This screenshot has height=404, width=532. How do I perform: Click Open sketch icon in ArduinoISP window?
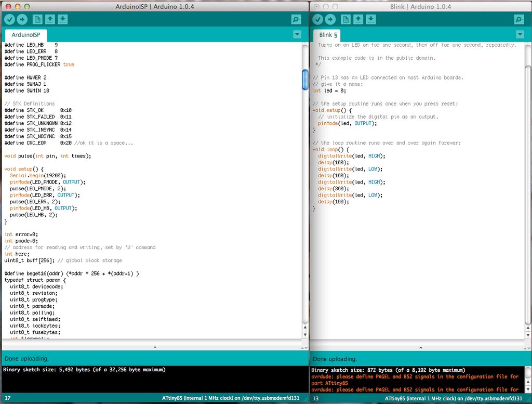click(x=50, y=19)
